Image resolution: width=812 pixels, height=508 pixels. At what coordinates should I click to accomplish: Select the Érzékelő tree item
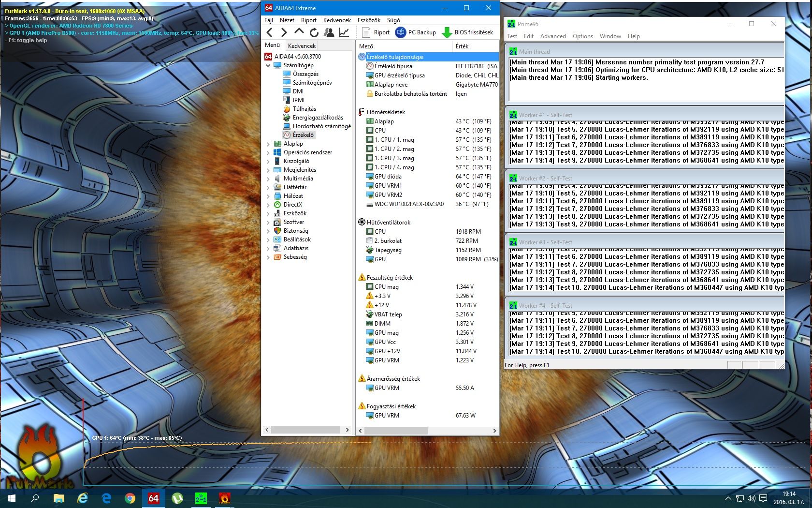[303, 135]
